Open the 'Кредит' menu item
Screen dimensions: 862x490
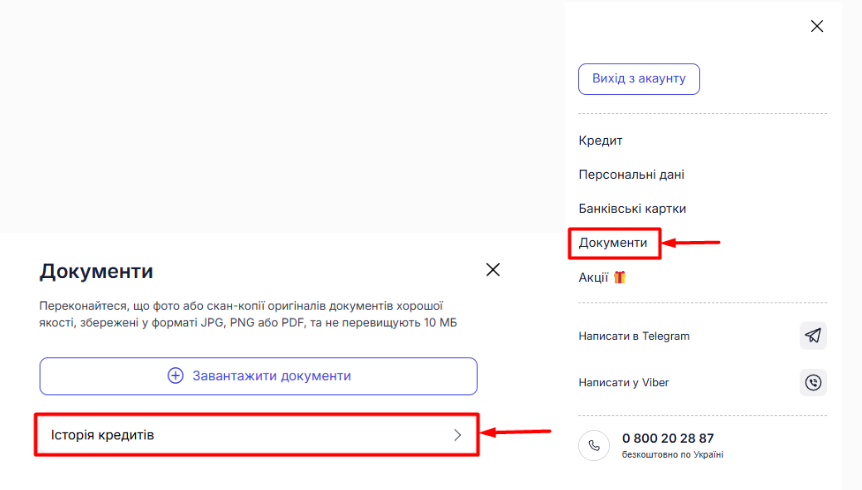[x=601, y=141]
